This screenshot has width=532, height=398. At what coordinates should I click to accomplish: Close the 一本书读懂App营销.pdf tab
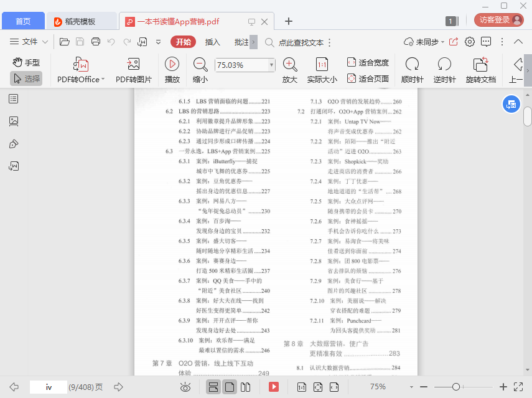[264, 22]
